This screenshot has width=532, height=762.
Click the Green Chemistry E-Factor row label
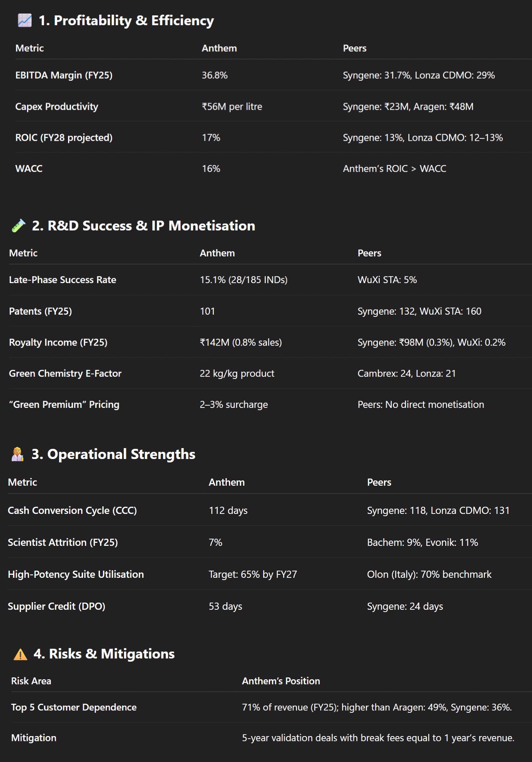click(x=65, y=373)
